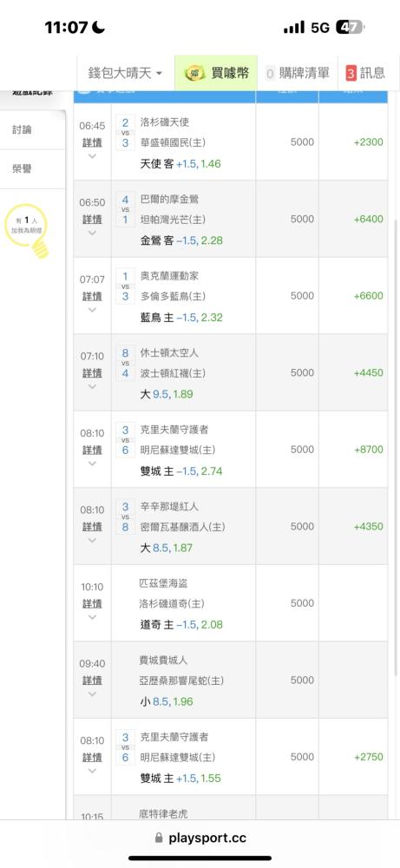Select 榮譽 in the left sidebar
The width and height of the screenshot is (400, 868).
click(23, 169)
